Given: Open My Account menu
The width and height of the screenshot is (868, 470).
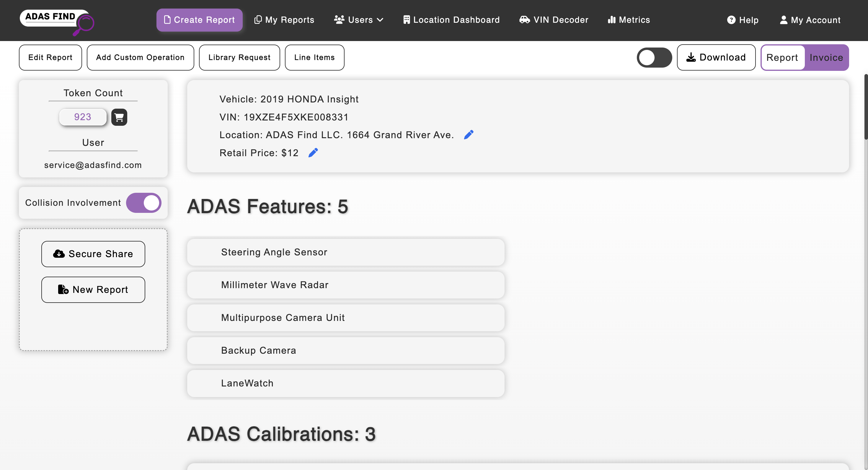Looking at the screenshot, I should click(x=810, y=20).
